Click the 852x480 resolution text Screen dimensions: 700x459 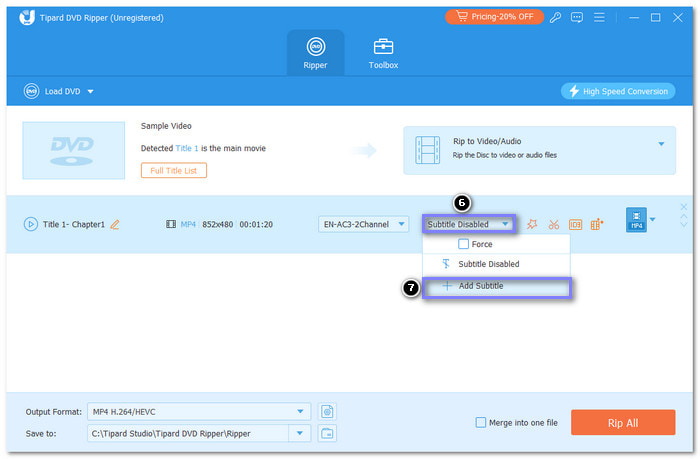[x=217, y=224]
